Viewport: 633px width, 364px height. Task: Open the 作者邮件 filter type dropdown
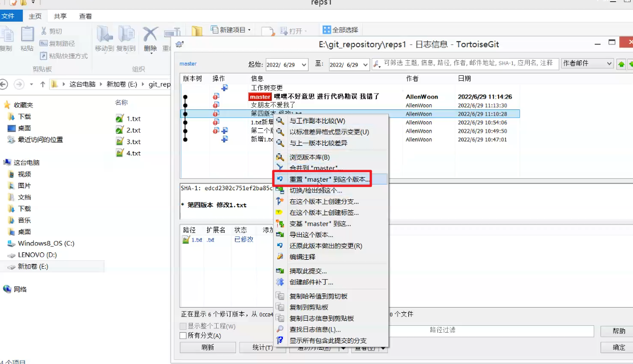pyautogui.click(x=609, y=64)
